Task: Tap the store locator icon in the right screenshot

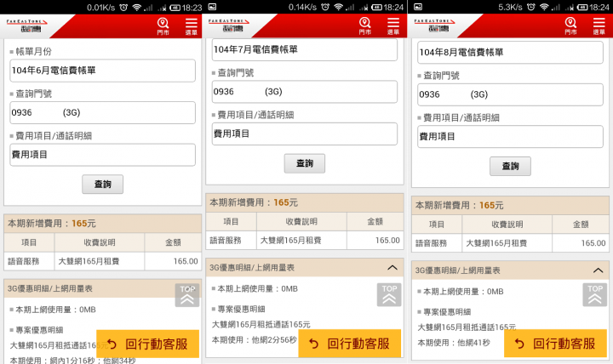Action: tap(570, 26)
